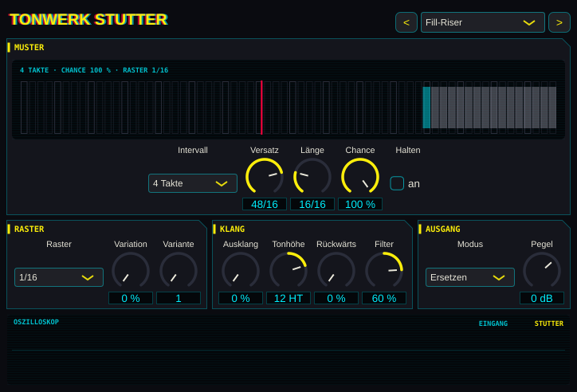Click the Länge value field 16/16
This screenshot has height=392, width=577.
click(x=312, y=204)
